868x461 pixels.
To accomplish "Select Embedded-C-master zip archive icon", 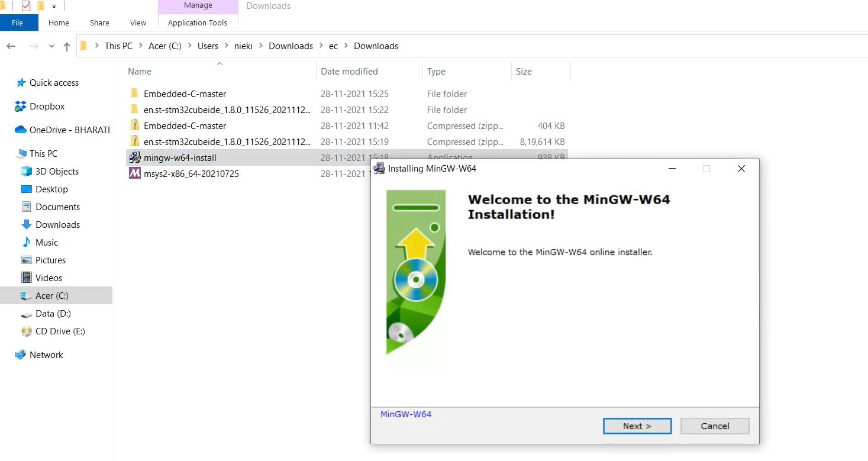I will point(134,126).
